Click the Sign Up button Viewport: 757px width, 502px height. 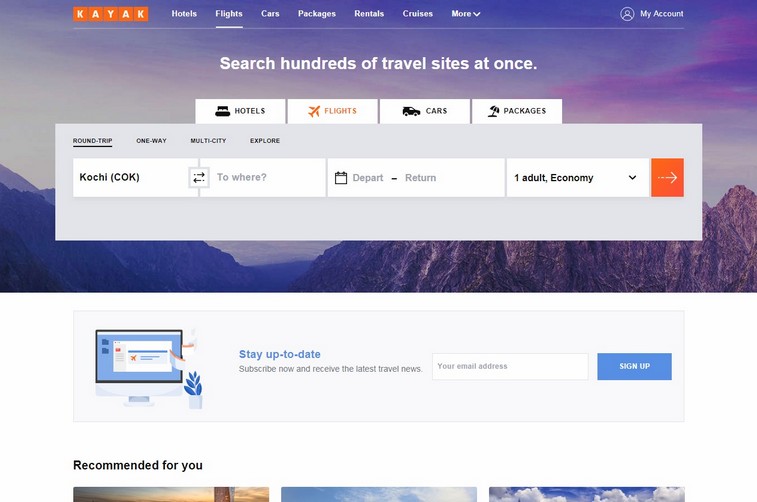point(634,366)
